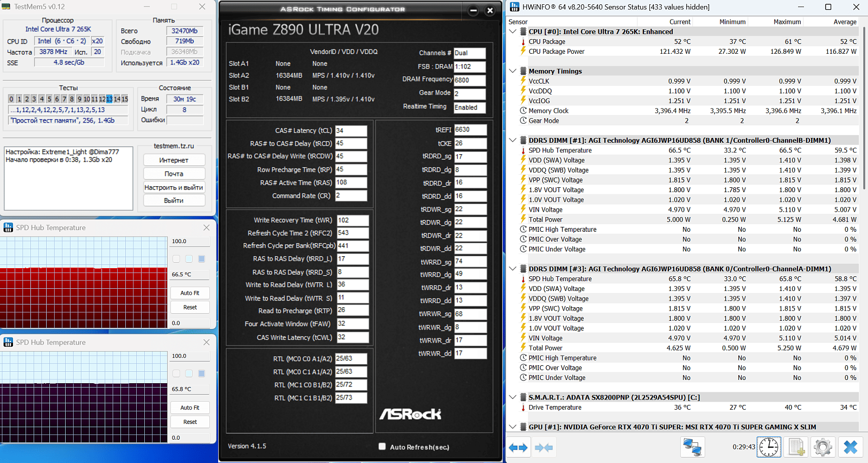This screenshot has width=868, height=463.
Task: Click Интернет button in TestMem5
Action: [174, 160]
